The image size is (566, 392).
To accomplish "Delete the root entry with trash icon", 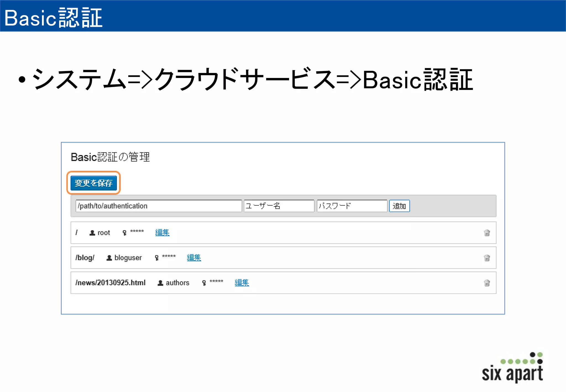I will click(x=487, y=233).
